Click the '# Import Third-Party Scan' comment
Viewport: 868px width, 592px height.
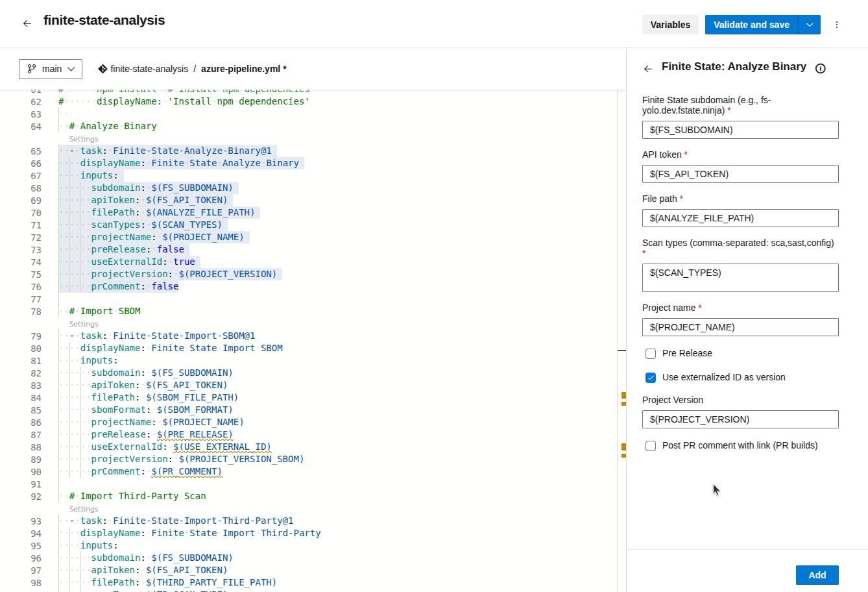point(138,496)
